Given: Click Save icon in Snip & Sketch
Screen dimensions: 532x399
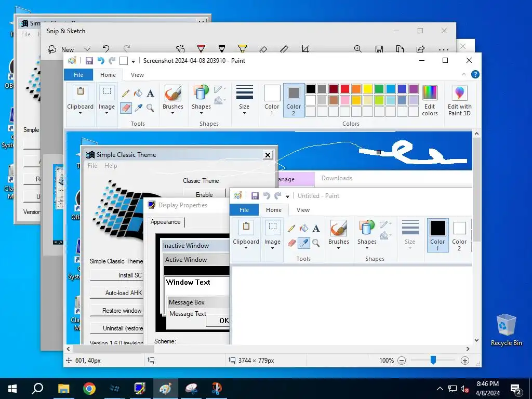Looking at the screenshot, I should click(379, 49).
